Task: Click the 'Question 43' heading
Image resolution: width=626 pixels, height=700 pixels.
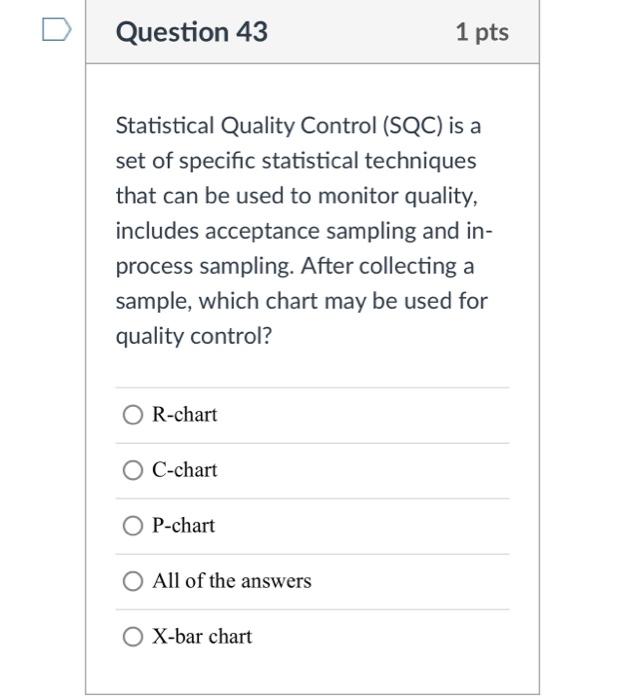Action: (192, 32)
